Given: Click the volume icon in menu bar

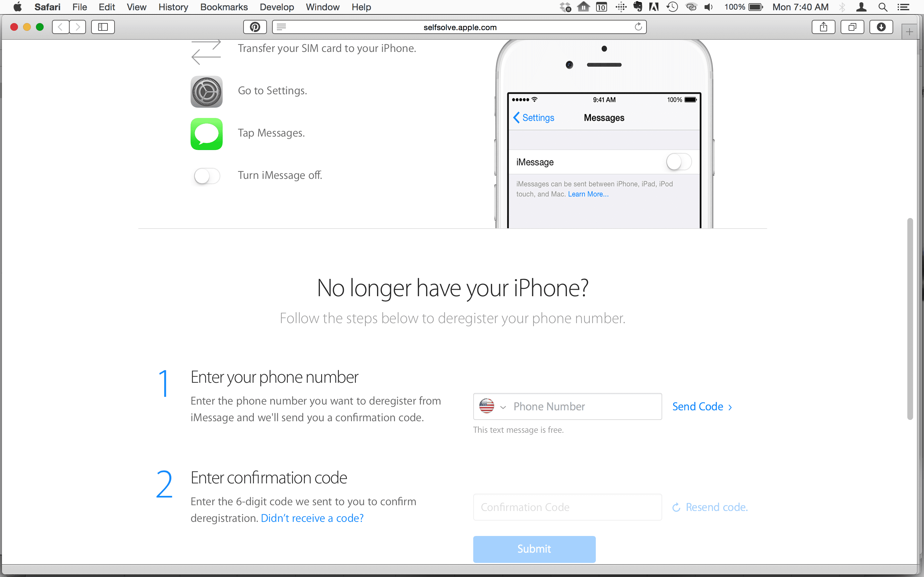Looking at the screenshot, I should [707, 7].
